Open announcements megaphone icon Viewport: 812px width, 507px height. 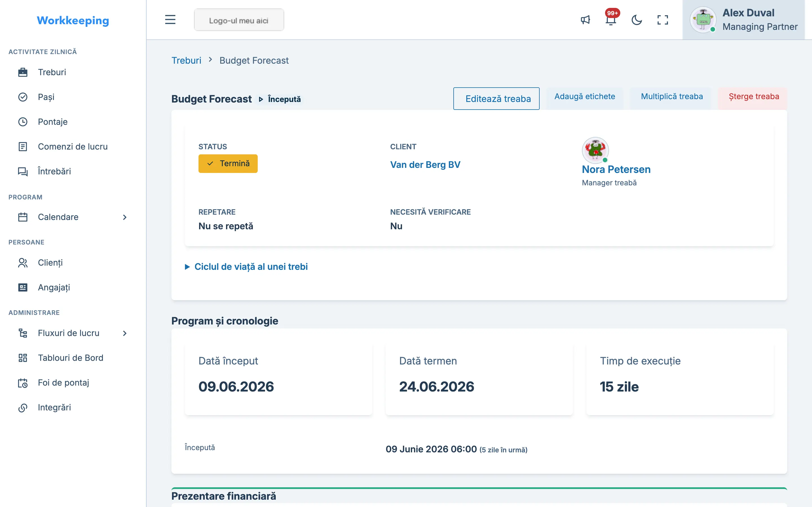click(x=585, y=20)
